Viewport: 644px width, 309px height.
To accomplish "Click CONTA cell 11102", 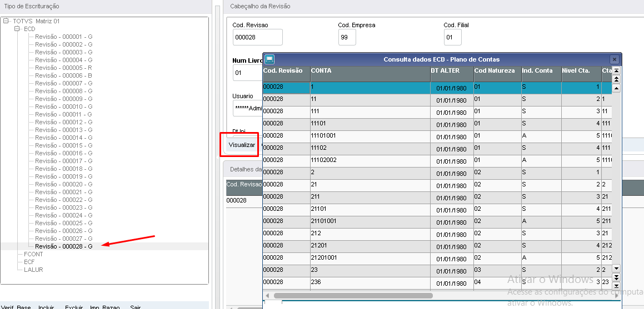I will pos(371,149).
